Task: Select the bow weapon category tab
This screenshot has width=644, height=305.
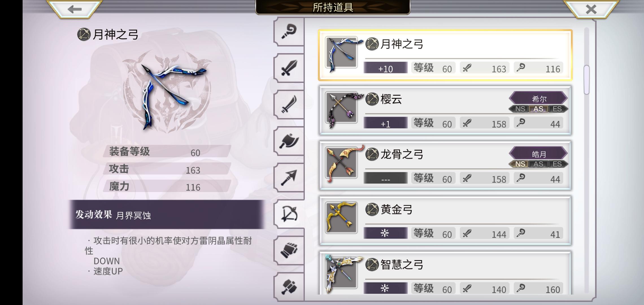Action: [289, 214]
